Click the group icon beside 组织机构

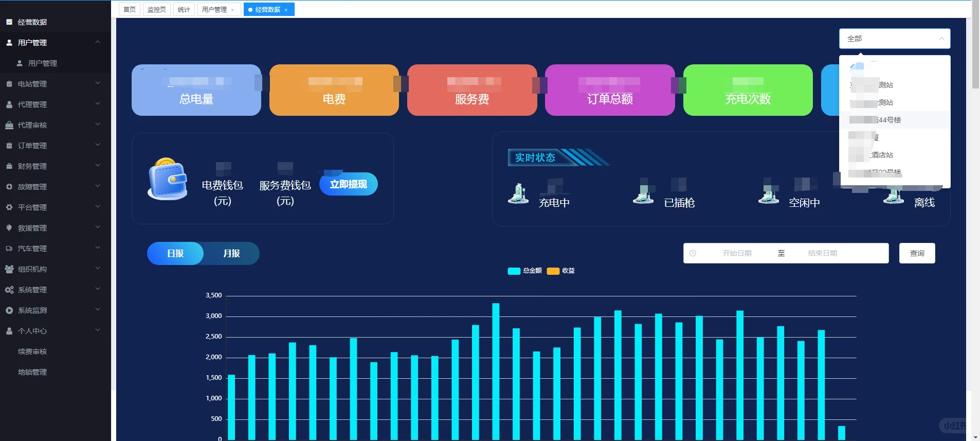click(9, 269)
